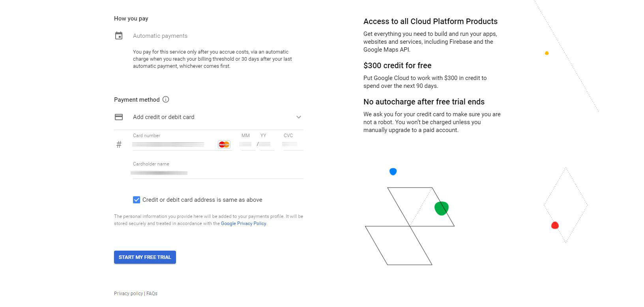Expand the Add credit or debit card dropdown
644x307 pixels.
(209, 117)
